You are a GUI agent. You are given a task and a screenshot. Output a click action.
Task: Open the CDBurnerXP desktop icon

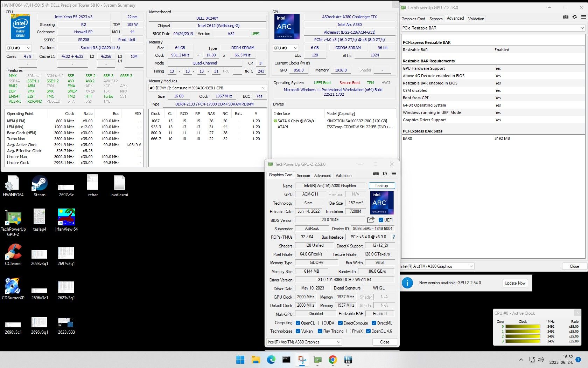click(13, 289)
